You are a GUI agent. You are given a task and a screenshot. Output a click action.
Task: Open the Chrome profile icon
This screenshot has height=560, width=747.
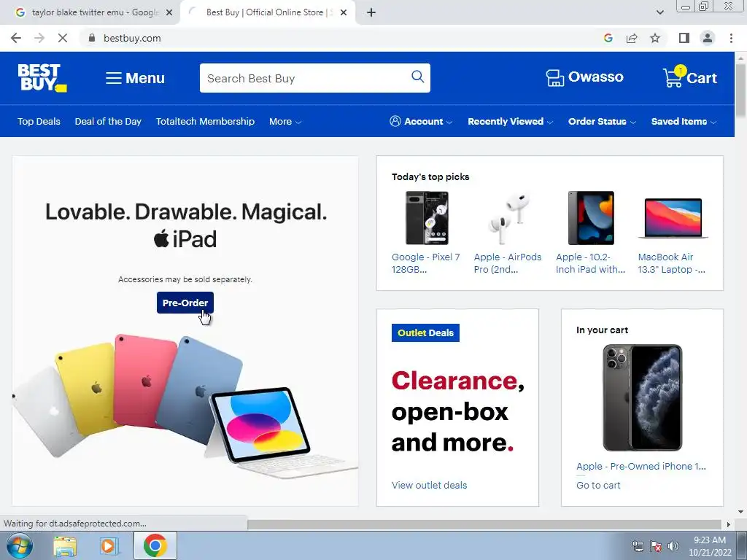click(708, 38)
